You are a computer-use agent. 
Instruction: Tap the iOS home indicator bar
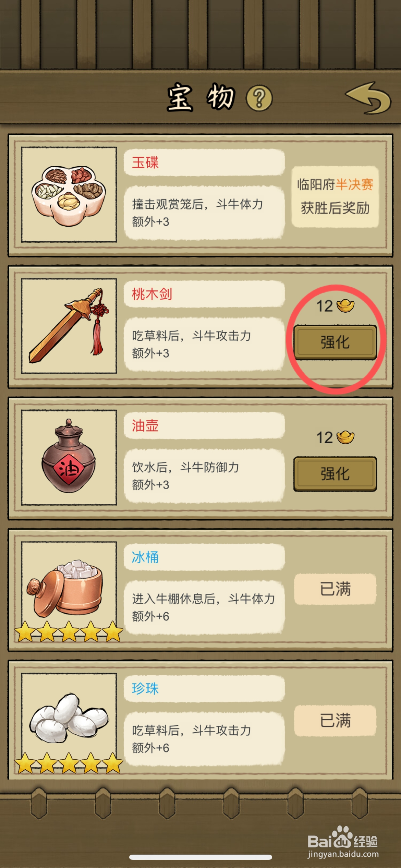(200, 857)
